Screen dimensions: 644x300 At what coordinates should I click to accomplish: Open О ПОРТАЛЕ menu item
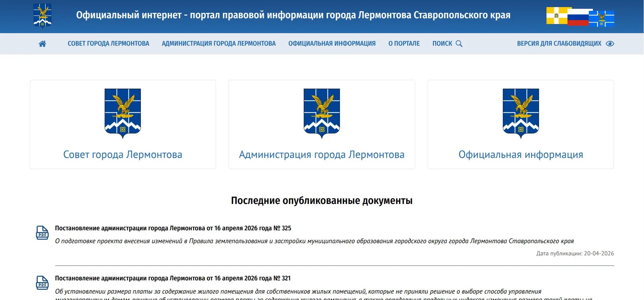click(404, 44)
